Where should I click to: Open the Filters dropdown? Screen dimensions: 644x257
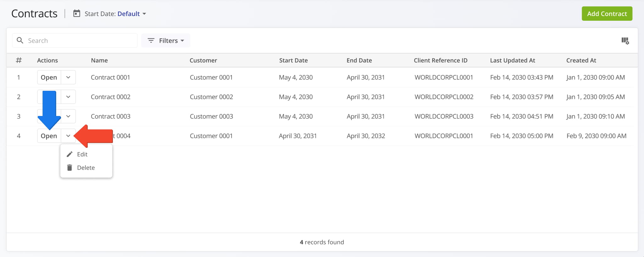pos(166,41)
